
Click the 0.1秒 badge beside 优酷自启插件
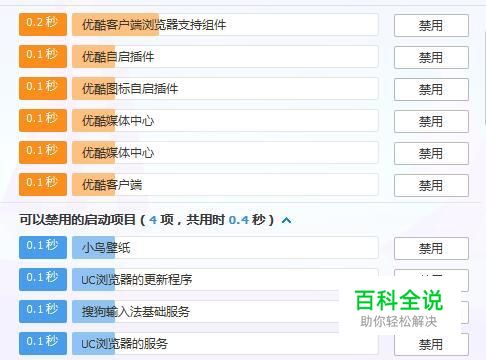pyautogui.click(x=43, y=56)
